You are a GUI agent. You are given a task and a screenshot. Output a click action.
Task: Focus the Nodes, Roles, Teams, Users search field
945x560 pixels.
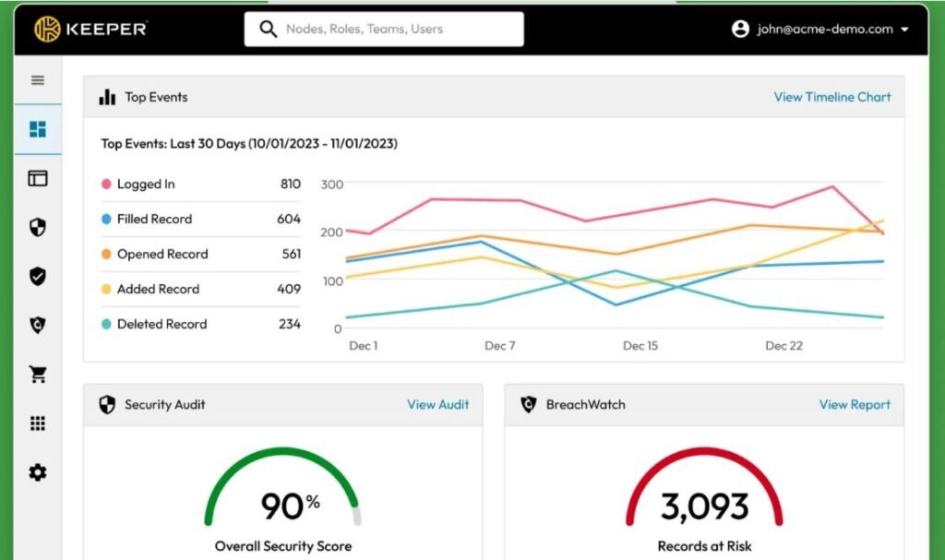[384, 29]
